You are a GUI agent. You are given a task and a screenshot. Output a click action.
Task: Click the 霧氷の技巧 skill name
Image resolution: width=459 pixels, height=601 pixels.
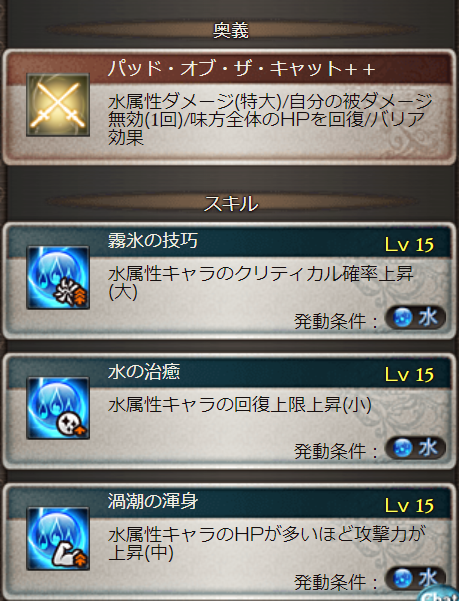point(152,241)
